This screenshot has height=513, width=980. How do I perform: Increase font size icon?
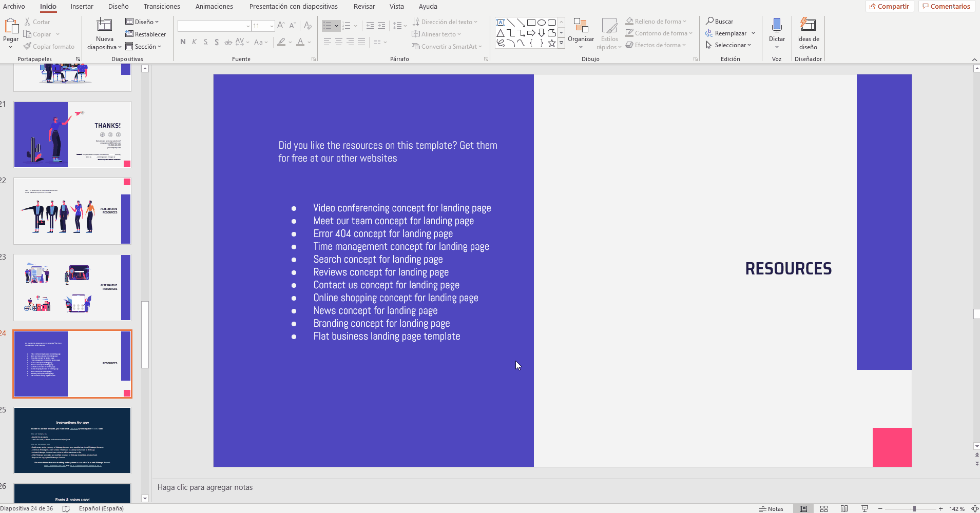click(281, 25)
